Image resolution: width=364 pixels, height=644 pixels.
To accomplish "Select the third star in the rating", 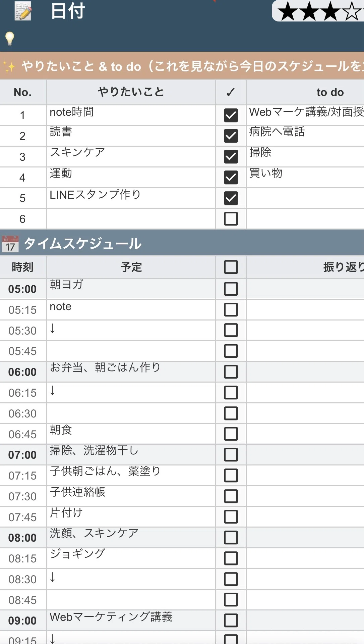I will (x=331, y=11).
